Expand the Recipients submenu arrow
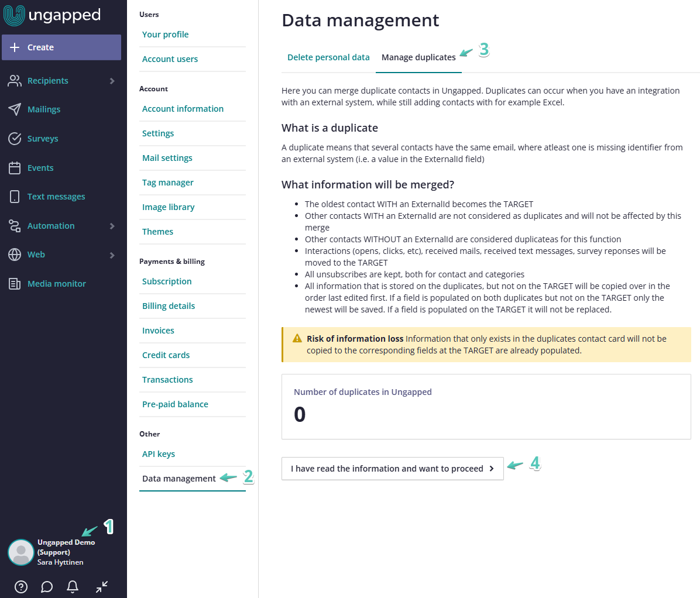Viewport: 700px width, 598px height. pyautogui.click(x=112, y=81)
